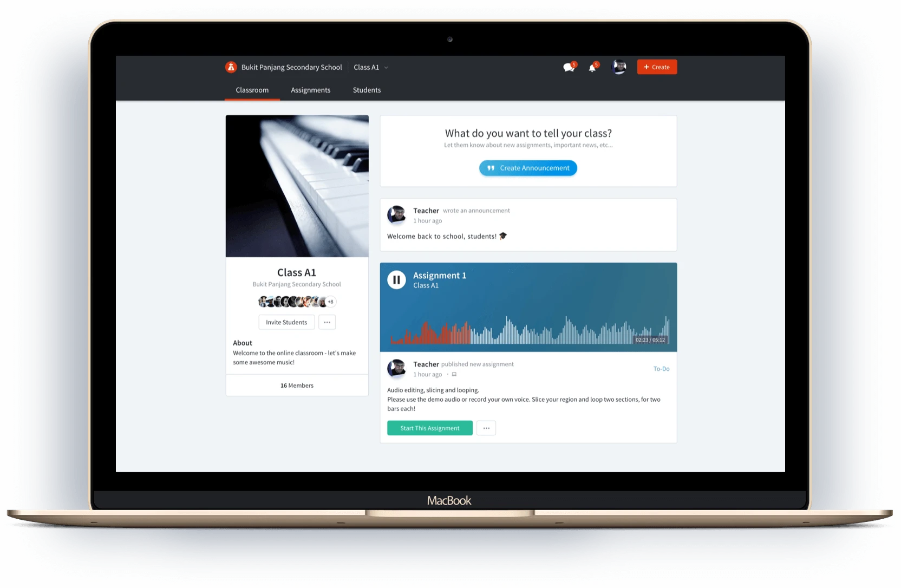901x588 pixels.
Task: Pause the Assignment 1 audio player
Action: pos(397,279)
